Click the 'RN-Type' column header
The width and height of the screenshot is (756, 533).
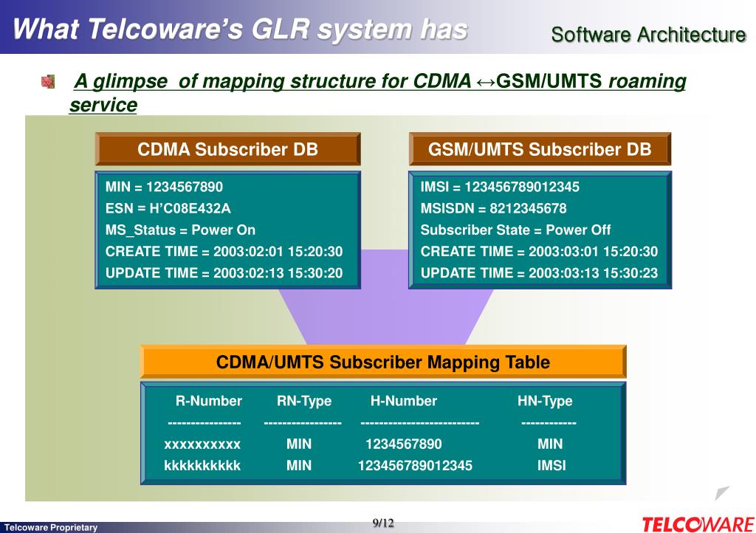point(303,401)
